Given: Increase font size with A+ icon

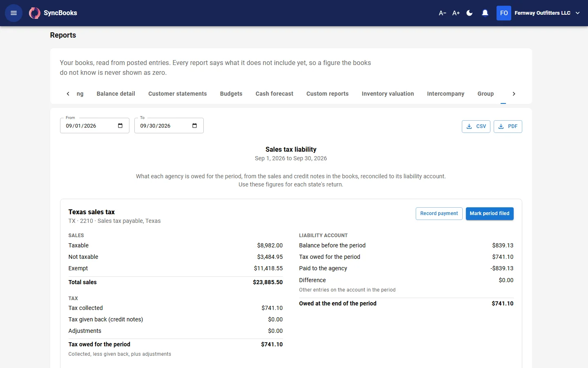Looking at the screenshot, I should pos(456,13).
